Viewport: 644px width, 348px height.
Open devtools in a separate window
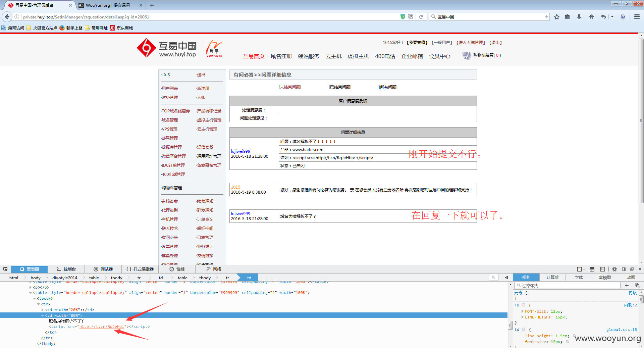pyautogui.click(x=632, y=269)
